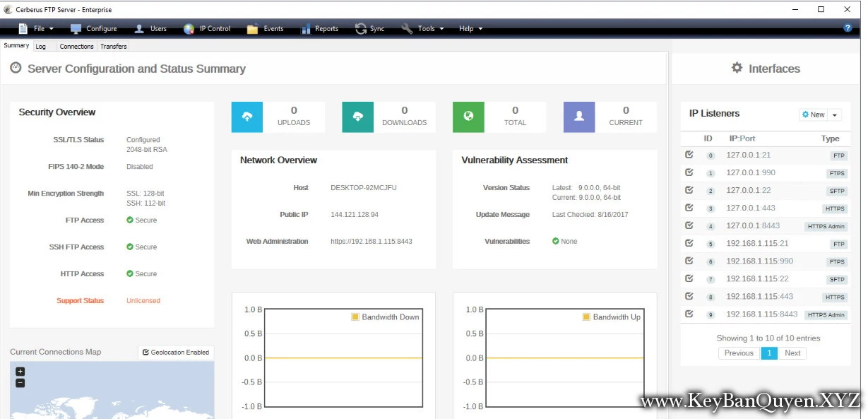Sort listeners by IP:Port column
This screenshot has height=419, width=868.
point(742,138)
